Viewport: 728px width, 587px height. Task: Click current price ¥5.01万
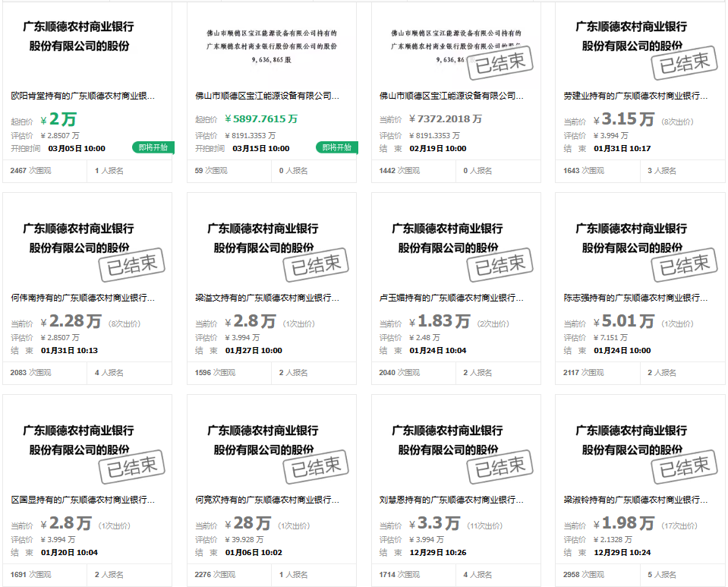click(x=624, y=321)
